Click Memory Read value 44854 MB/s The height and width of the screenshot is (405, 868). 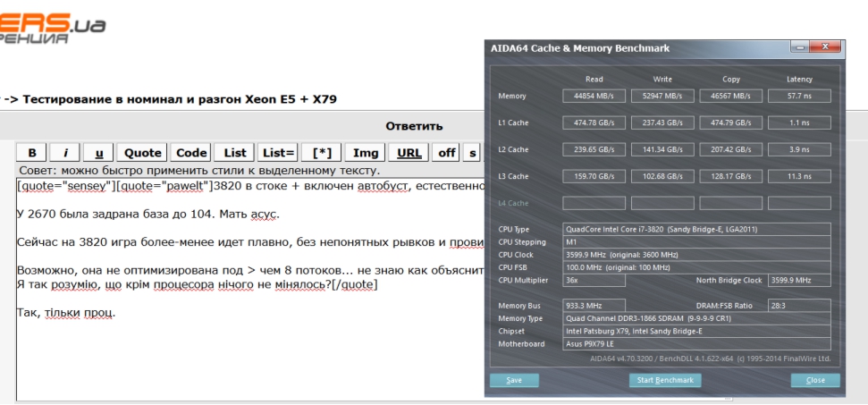tap(594, 96)
